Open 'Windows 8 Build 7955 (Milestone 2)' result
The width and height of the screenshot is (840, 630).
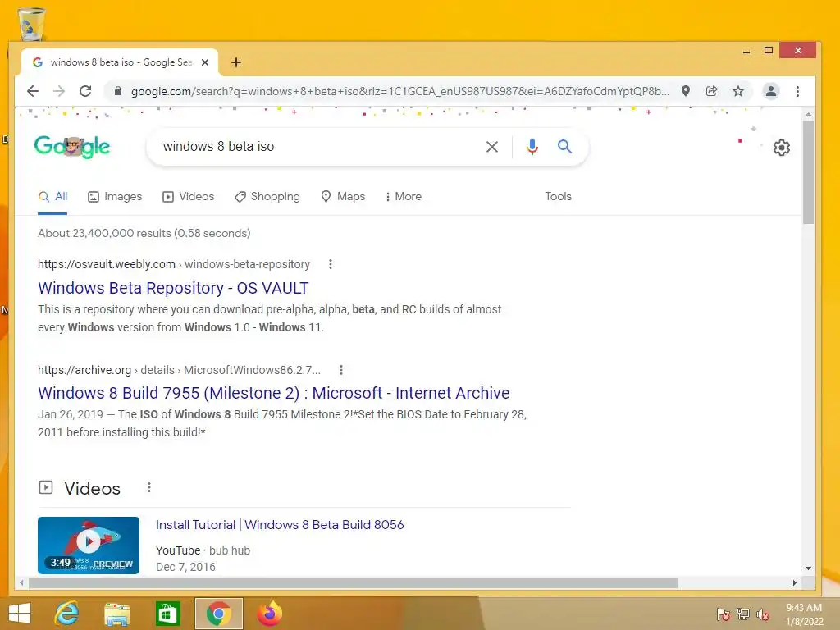tap(273, 393)
